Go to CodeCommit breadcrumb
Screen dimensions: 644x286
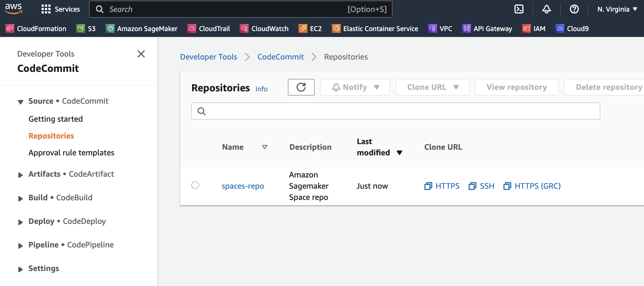point(280,57)
